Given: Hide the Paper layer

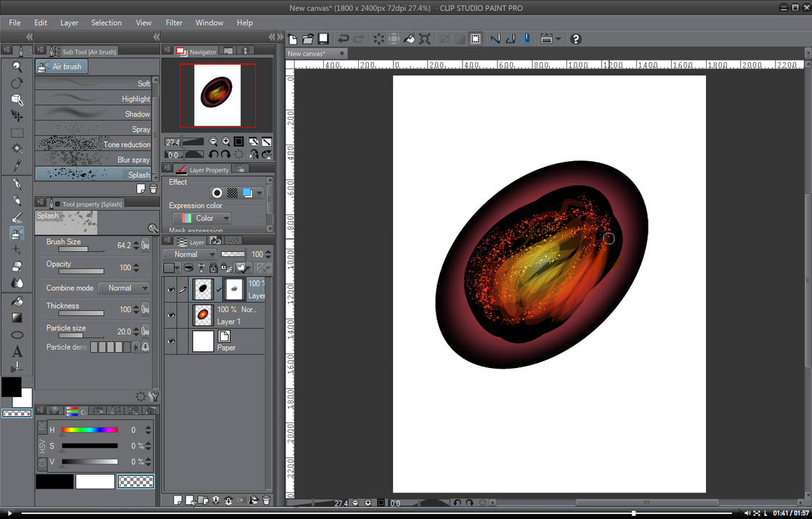Looking at the screenshot, I should pos(171,341).
